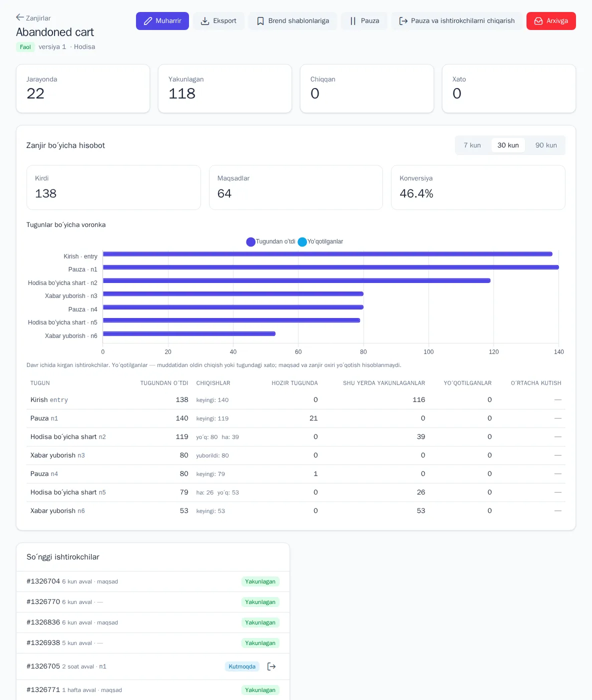The width and height of the screenshot is (592, 700).
Task: Click the bookmark icon on Brend shablonlariga
Action: pyautogui.click(x=260, y=21)
